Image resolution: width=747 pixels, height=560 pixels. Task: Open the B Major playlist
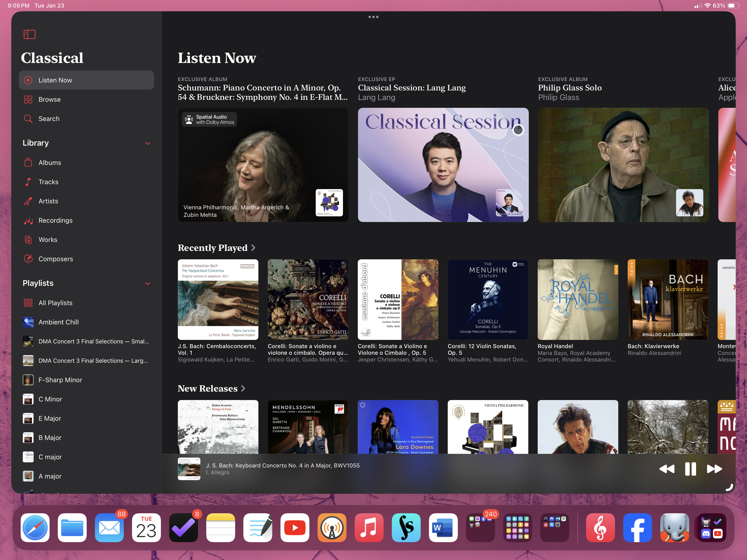(x=86, y=437)
